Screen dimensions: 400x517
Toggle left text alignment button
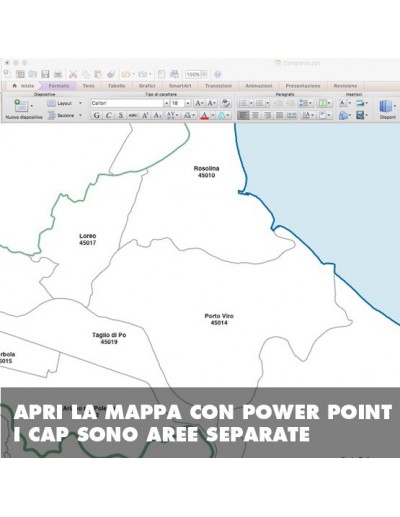click(x=243, y=115)
